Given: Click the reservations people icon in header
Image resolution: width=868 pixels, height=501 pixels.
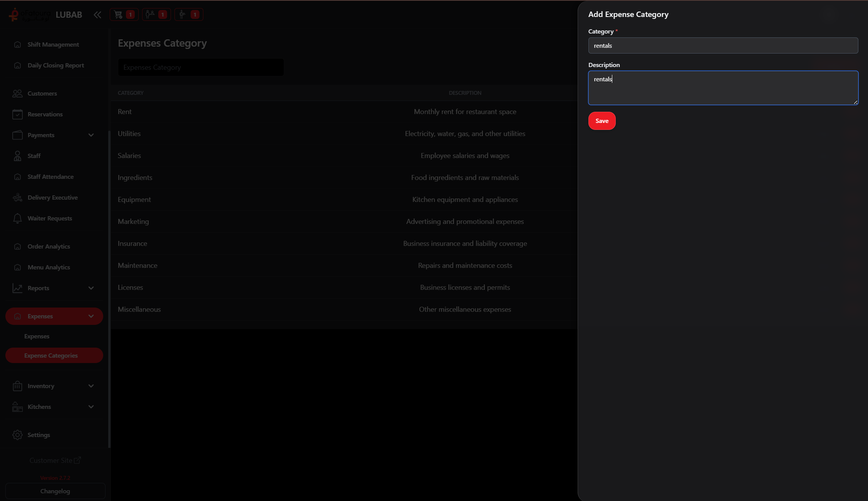Looking at the screenshot, I should (150, 15).
